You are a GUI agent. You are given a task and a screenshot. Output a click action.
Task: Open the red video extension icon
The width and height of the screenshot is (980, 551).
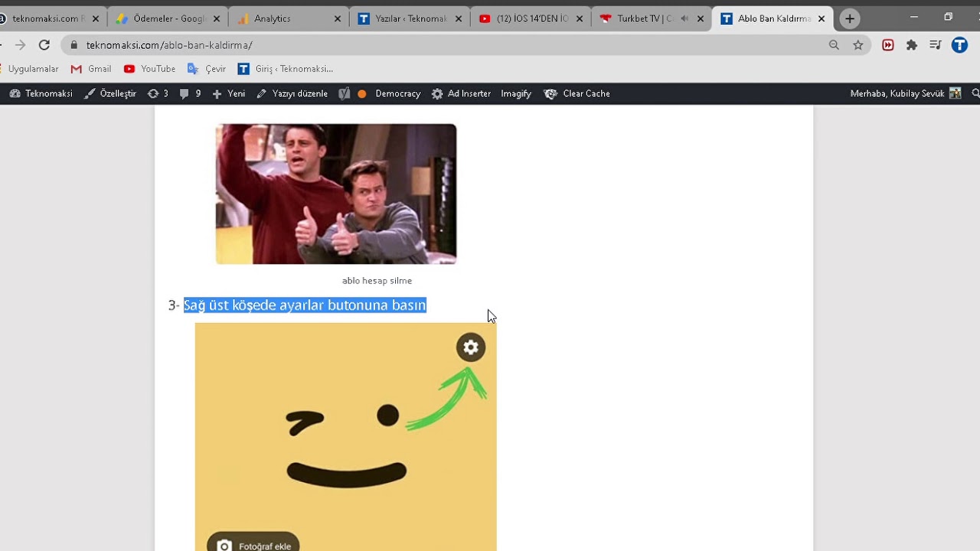pos(888,45)
